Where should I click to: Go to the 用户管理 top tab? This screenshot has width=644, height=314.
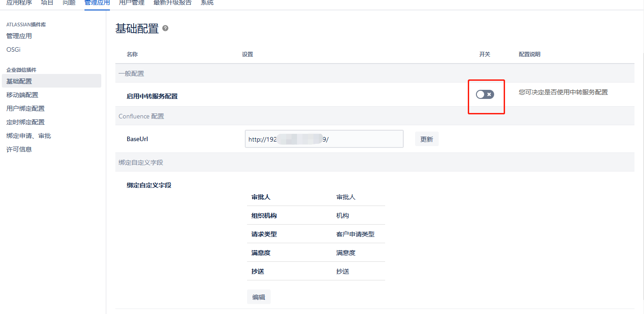(x=131, y=3)
